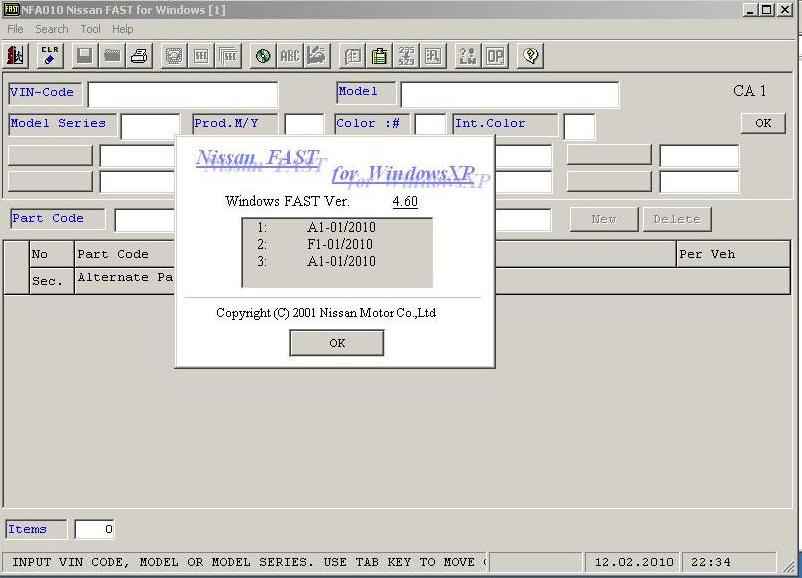Click the exit door toolbar icon
The height and width of the screenshot is (578, 802).
pos(15,55)
